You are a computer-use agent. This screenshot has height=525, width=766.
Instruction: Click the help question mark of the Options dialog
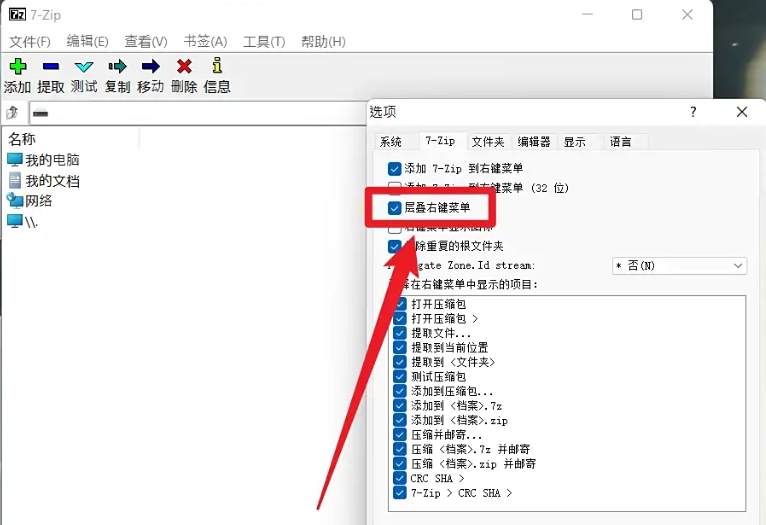[x=693, y=112]
